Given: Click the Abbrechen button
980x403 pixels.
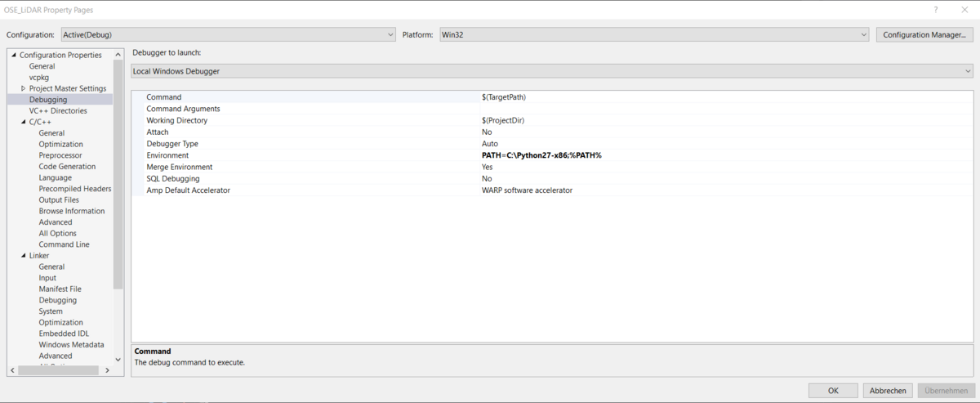Looking at the screenshot, I should point(887,391).
